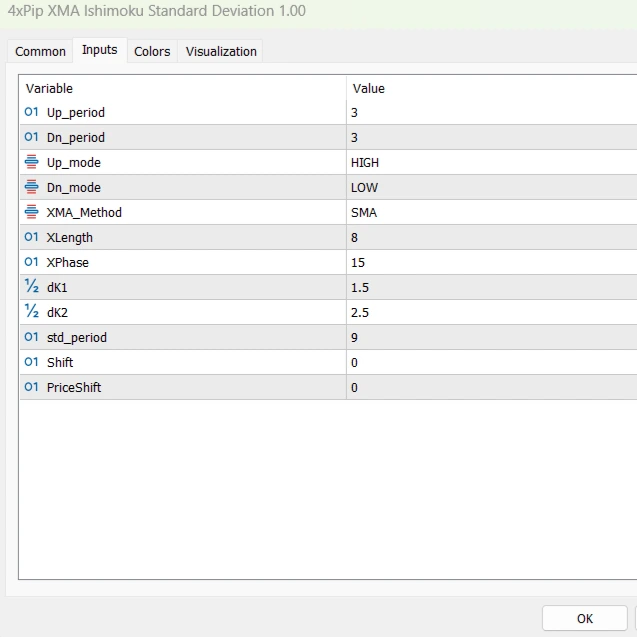This screenshot has width=637, height=637.
Task: Click the fraction icon beside dK2
Action: 31,312
